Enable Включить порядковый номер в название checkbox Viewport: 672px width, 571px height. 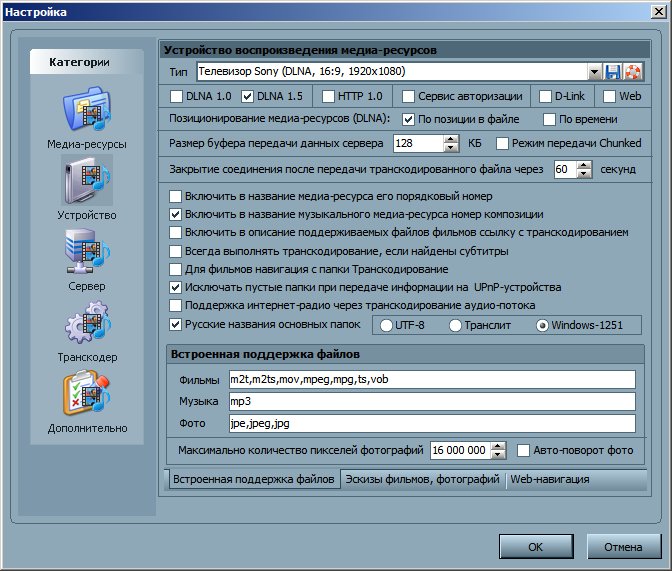tap(175, 196)
